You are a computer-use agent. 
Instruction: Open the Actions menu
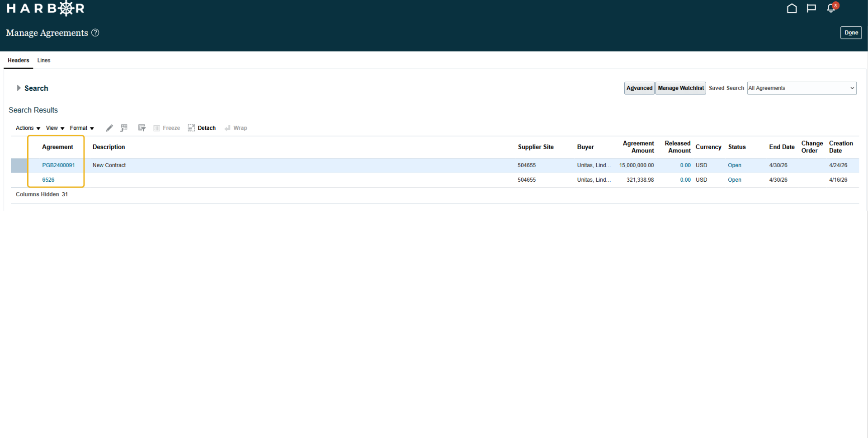tap(28, 128)
